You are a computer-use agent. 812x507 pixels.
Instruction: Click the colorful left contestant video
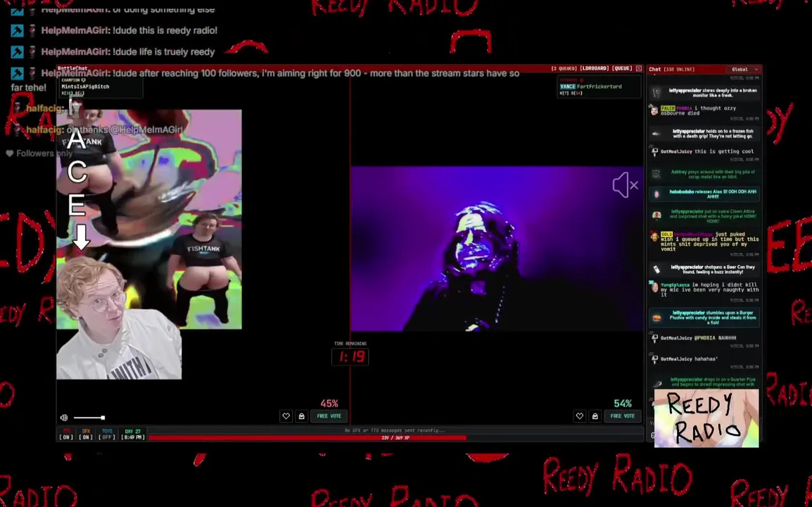(149, 219)
